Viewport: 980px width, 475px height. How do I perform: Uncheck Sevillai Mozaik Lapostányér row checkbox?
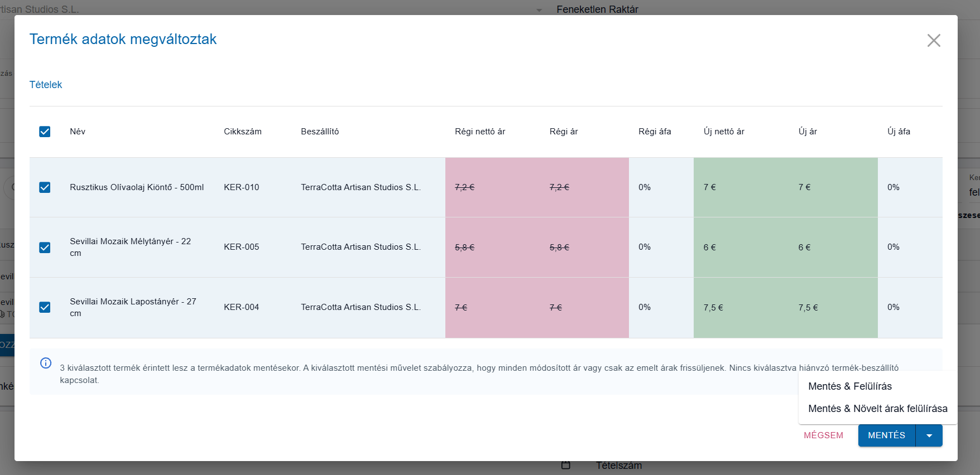pyautogui.click(x=45, y=307)
